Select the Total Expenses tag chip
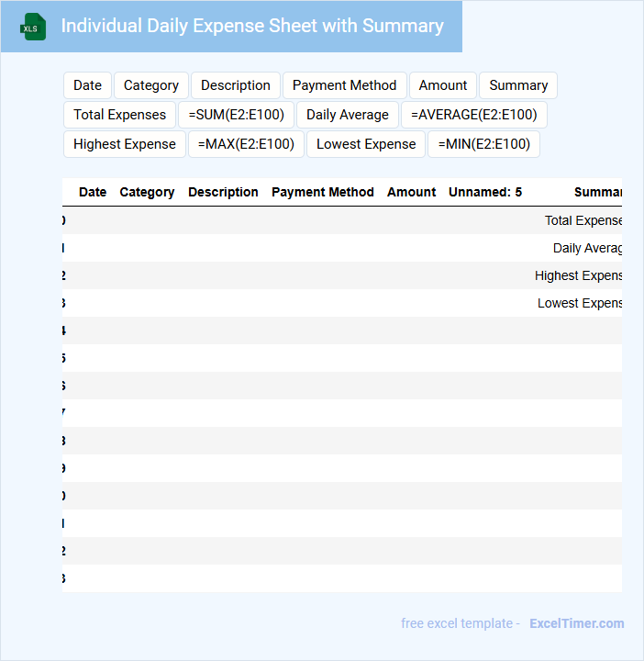The height and width of the screenshot is (661, 644). pyautogui.click(x=119, y=115)
